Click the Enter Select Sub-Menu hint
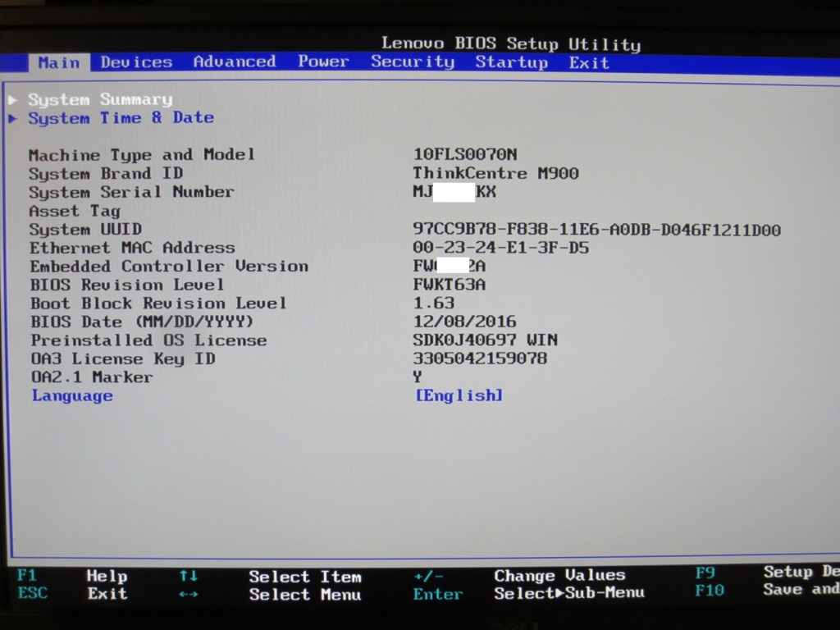Image resolution: width=840 pixels, height=630 pixels. point(529,594)
